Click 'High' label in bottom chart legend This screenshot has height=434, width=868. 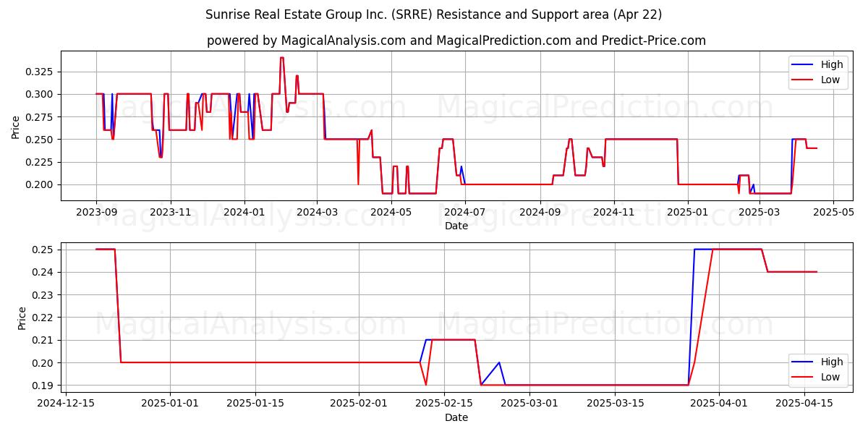[832, 362]
